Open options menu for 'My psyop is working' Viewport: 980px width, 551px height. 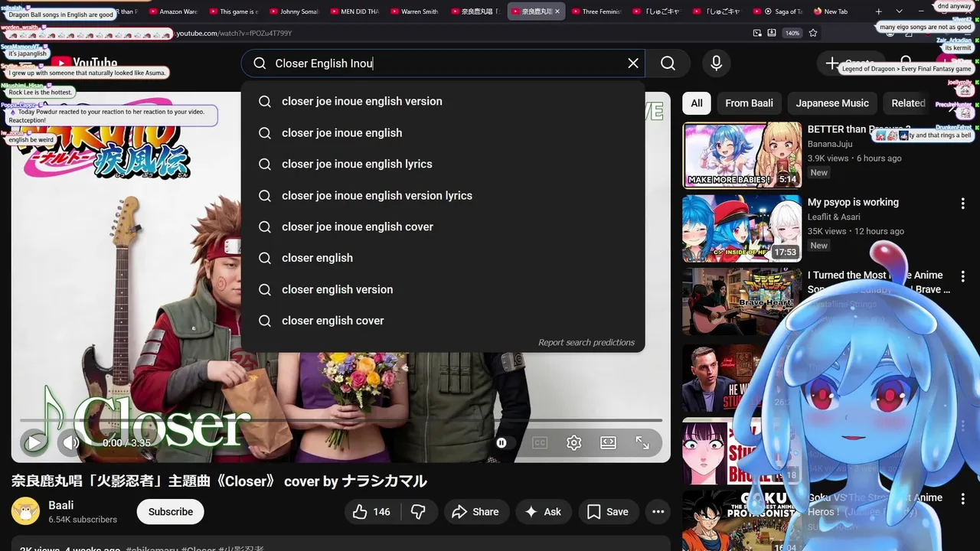tap(962, 204)
